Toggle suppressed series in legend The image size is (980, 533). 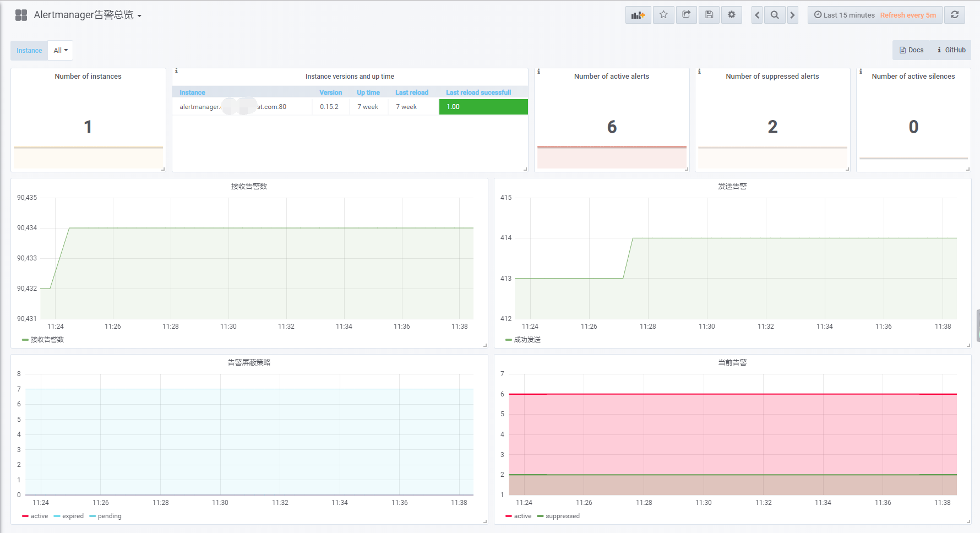[x=562, y=516]
